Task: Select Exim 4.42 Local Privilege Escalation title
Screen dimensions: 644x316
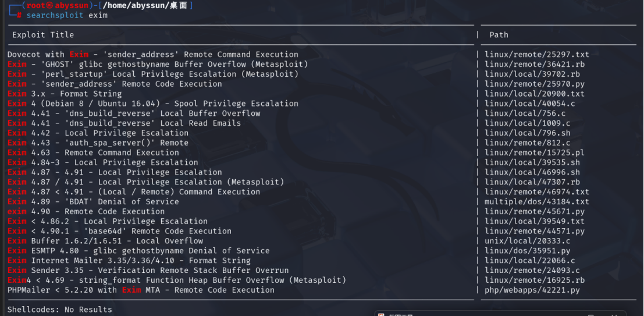Action: point(98,133)
